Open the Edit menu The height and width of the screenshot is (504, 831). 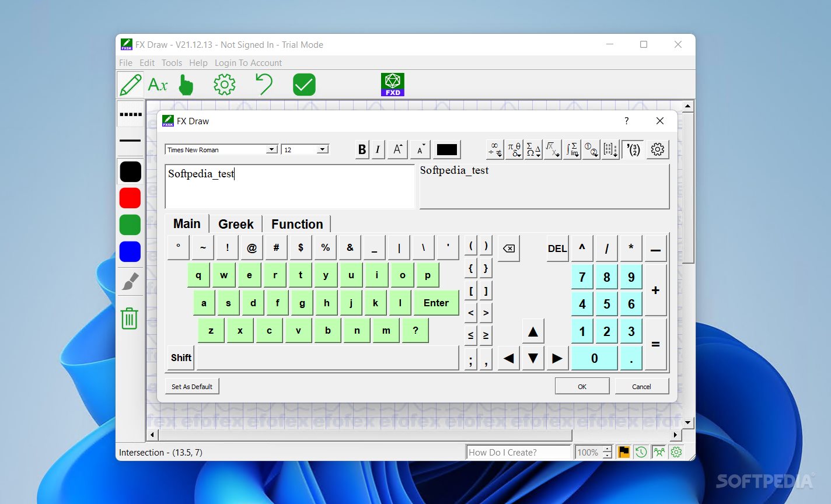[x=147, y=62]
